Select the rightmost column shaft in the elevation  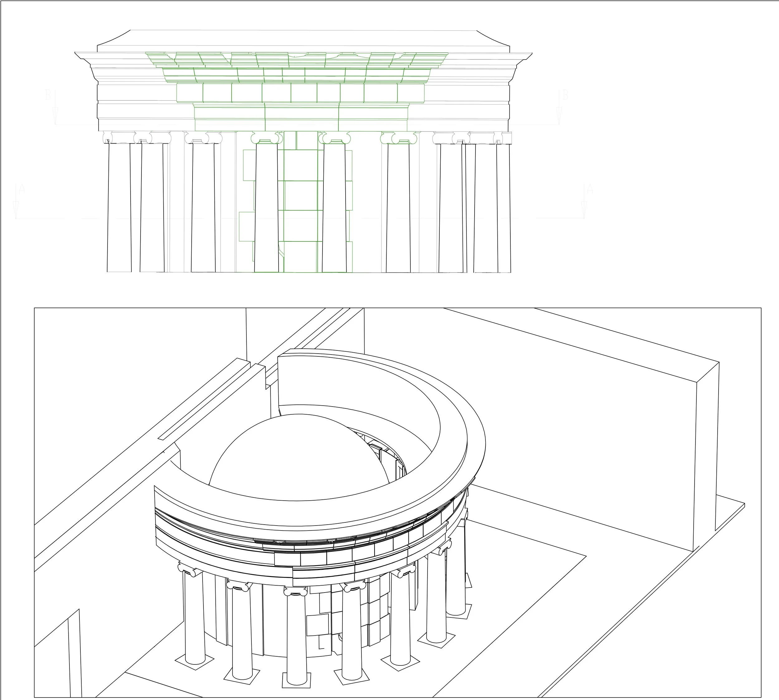coord(503,208)
